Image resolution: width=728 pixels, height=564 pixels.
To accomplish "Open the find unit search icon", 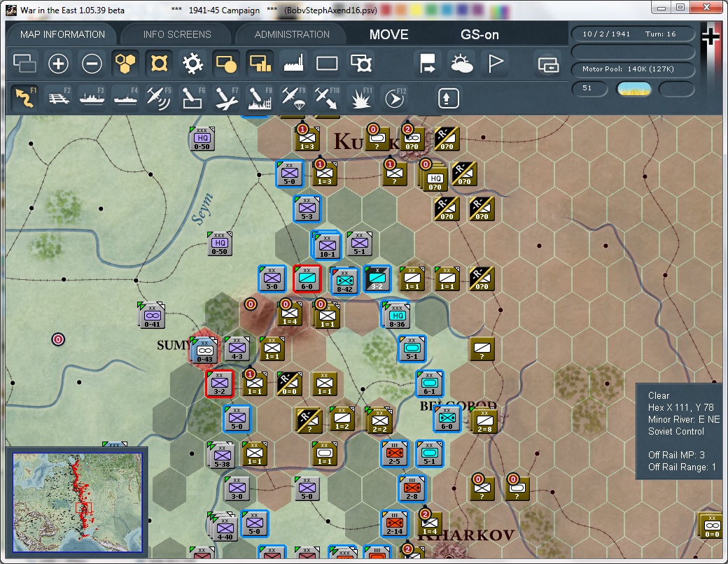I will 360,63.
